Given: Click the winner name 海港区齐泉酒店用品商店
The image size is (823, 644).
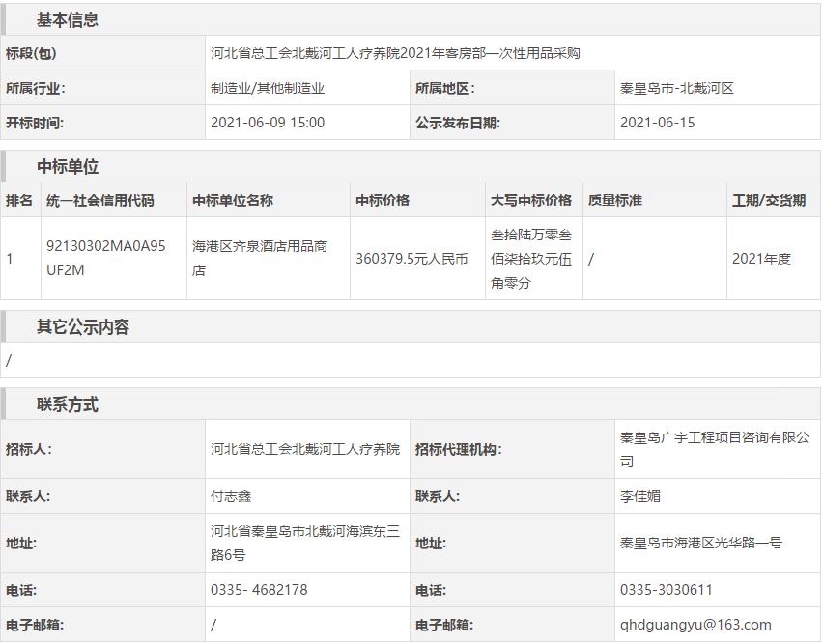Looking at the screenshot, I should pos(260,258).
